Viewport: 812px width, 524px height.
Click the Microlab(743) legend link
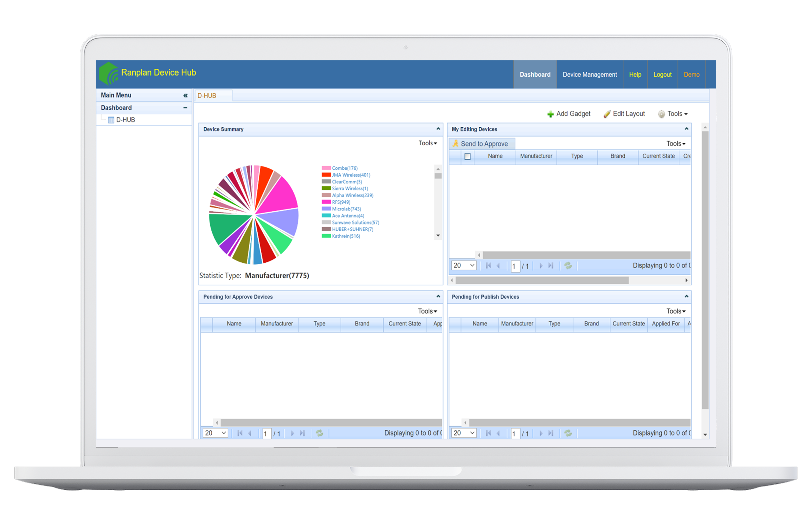tap(347, 209)
